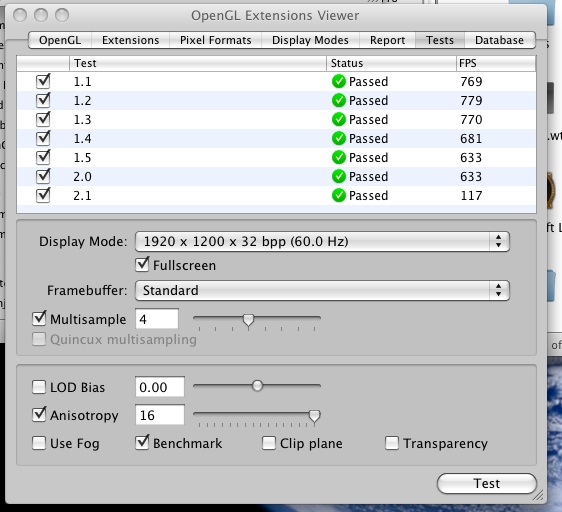
Task: Disable the Benchmark checkbox
Action: coord(142,443)
